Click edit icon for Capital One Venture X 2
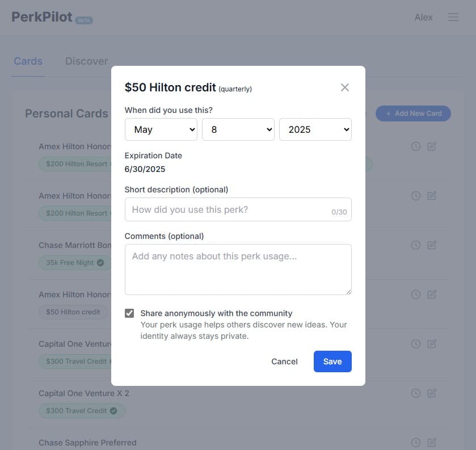The image size is (476, 450). click(432, 393)
